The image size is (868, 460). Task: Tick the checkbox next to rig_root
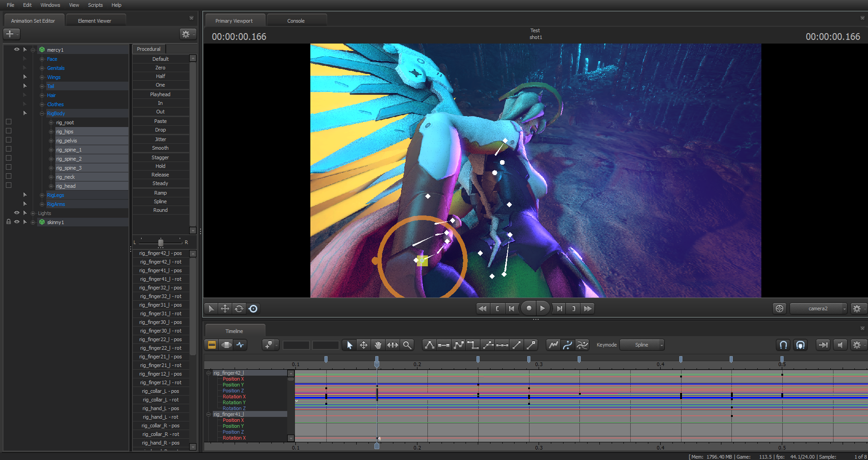click(x=9, y=122)
